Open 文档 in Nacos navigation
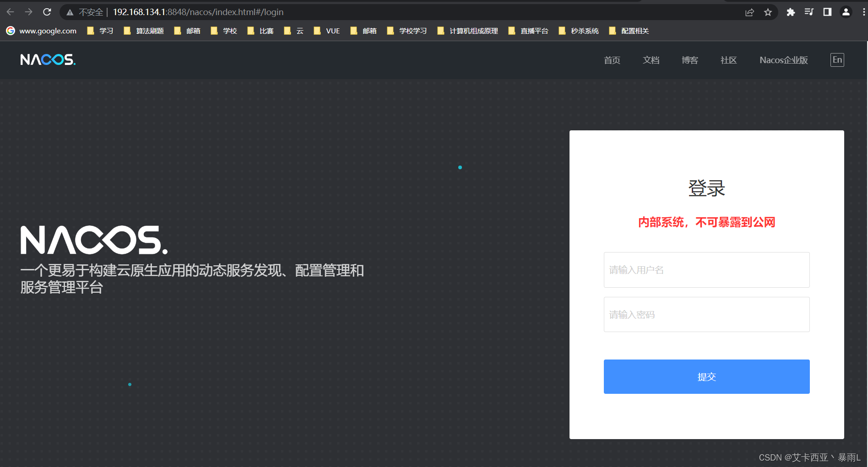The image size is (868, 467). (x=651, y=60)
